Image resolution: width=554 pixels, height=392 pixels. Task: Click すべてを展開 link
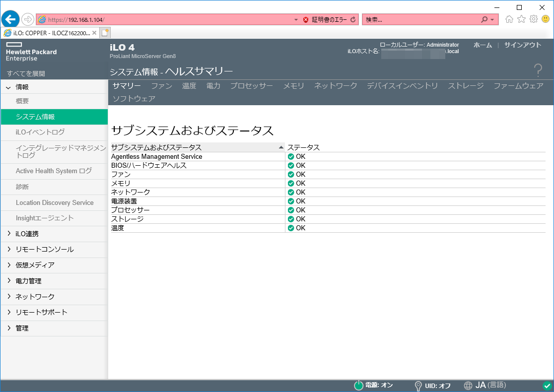pyautogui.click(x=26, y=73)
